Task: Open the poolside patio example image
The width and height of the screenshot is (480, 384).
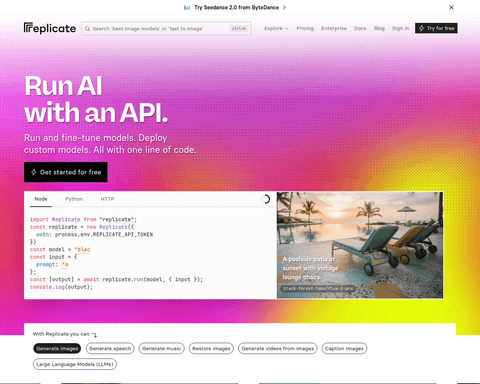Action: click(x=360, y=245)
